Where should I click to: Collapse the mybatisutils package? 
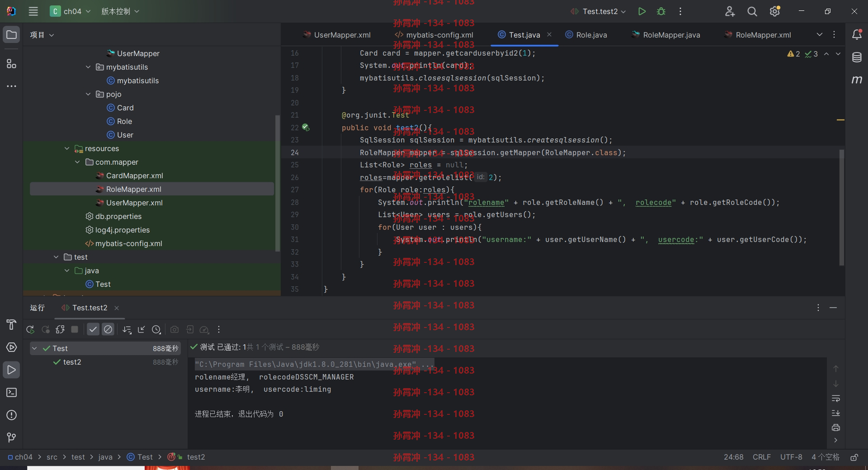tap(88, 67)
